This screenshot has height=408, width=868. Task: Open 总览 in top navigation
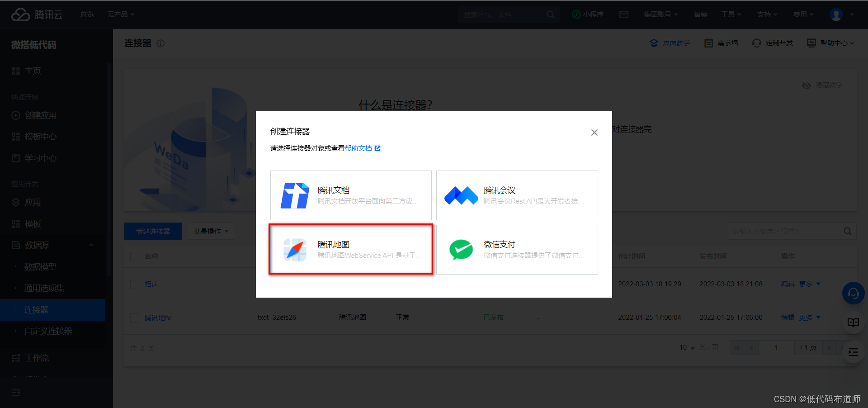(x=87, y=14)
